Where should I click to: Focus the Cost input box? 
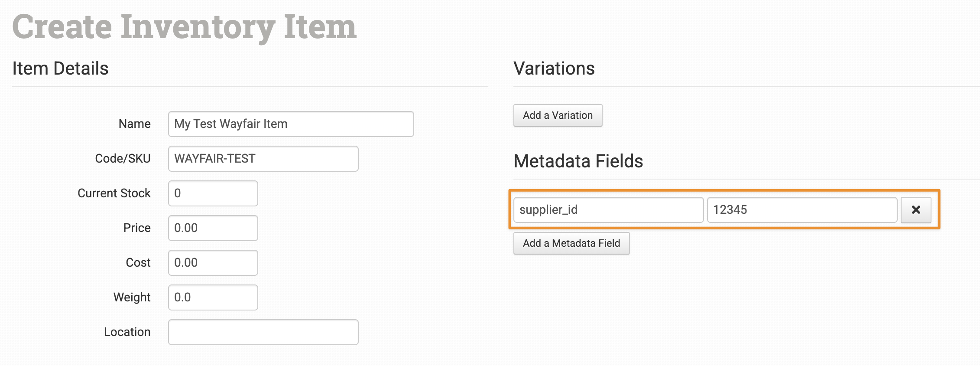(x=213, y=263)
